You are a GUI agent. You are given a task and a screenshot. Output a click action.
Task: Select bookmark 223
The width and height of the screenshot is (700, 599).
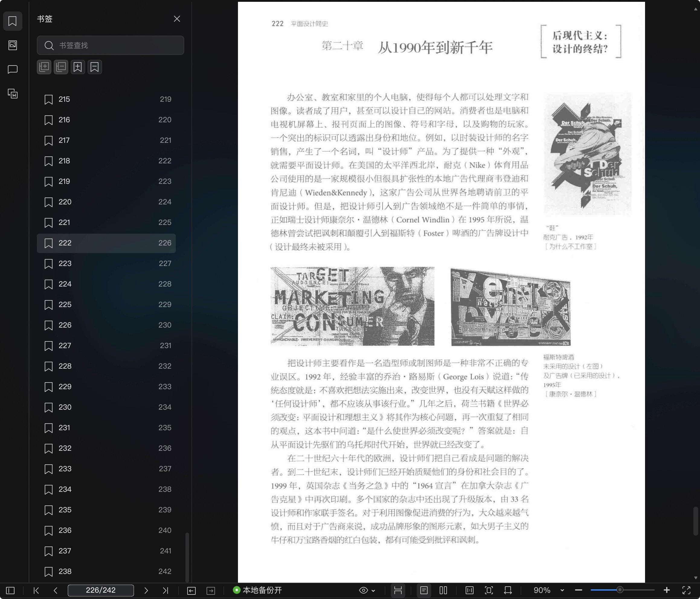(106, 264)
